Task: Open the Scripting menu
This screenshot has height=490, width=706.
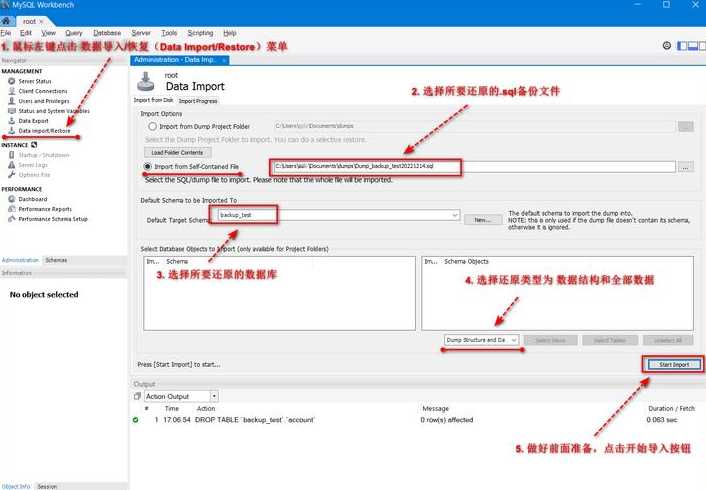Action: 200,33
